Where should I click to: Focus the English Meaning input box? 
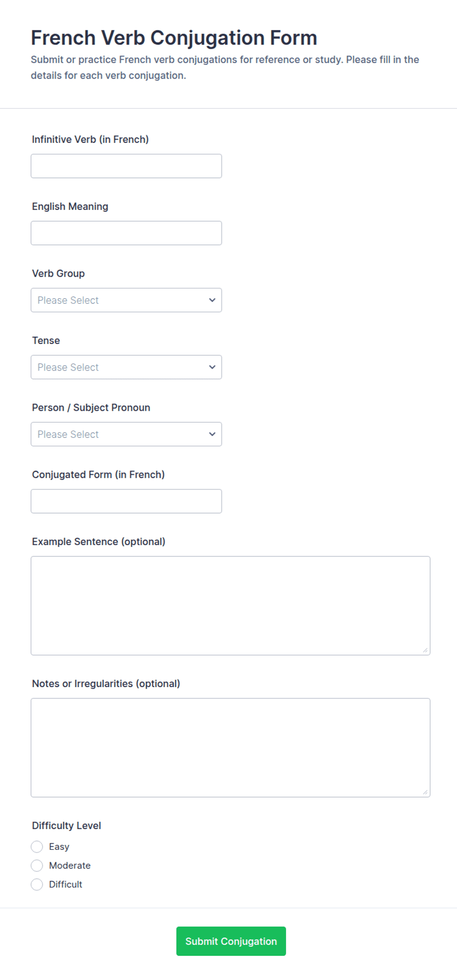[126, 233]
